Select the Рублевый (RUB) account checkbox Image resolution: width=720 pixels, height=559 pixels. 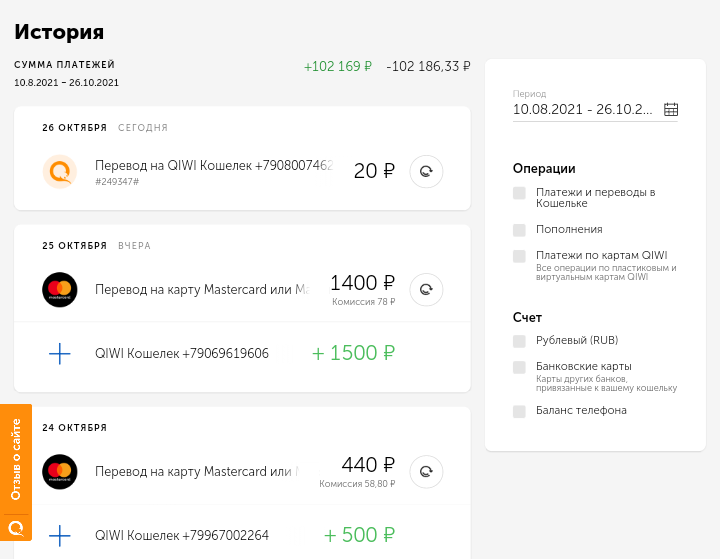(519, 340)
